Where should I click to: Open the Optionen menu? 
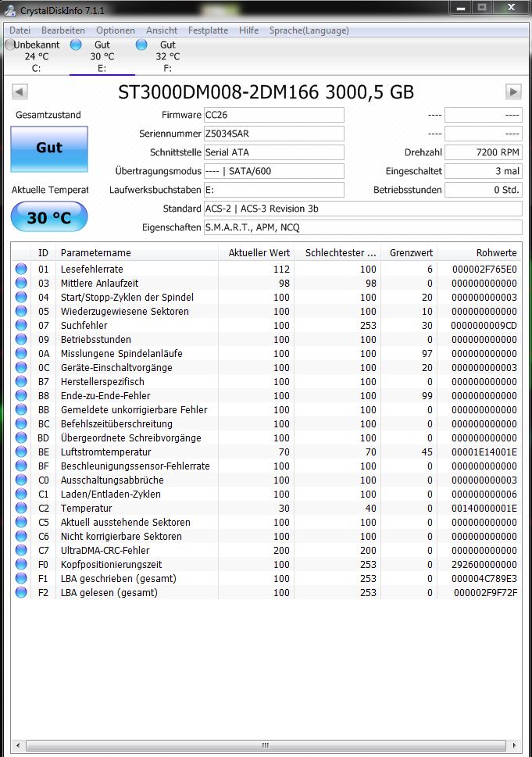[116, 30]
